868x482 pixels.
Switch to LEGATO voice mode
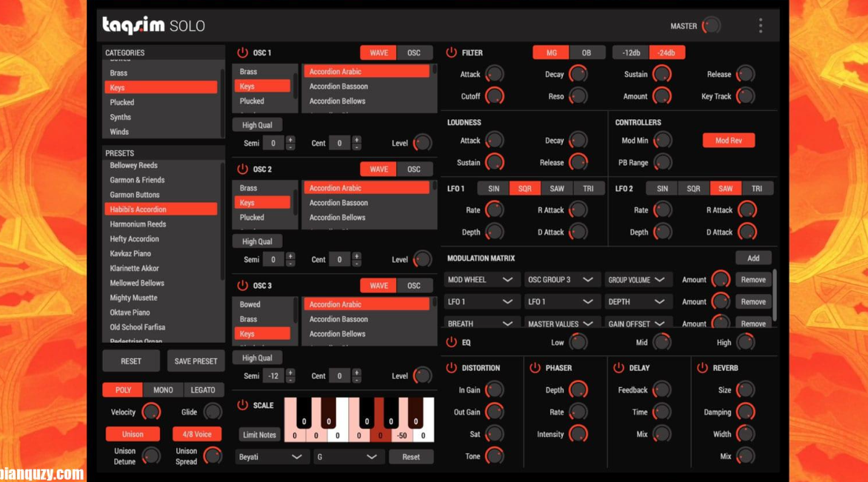(203, 389)
